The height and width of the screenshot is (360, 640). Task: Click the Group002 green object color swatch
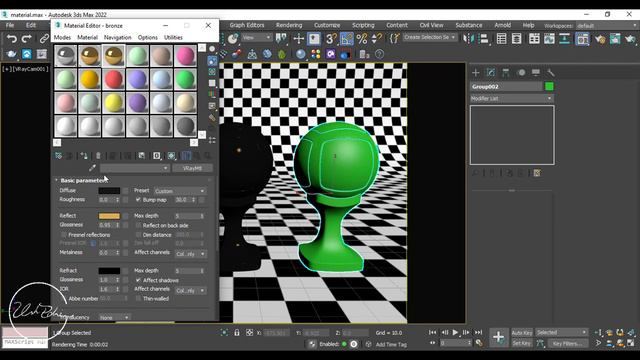[x=549, y=87]
